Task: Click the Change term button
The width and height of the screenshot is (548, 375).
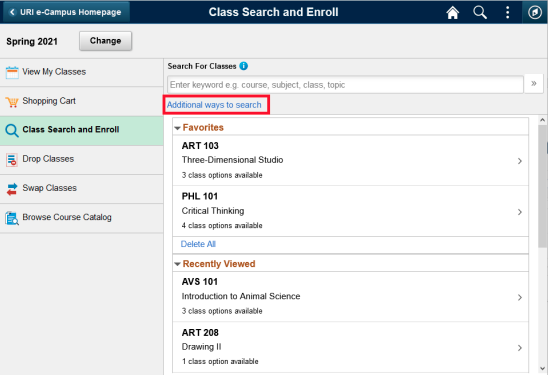Action: pos(106,41)
